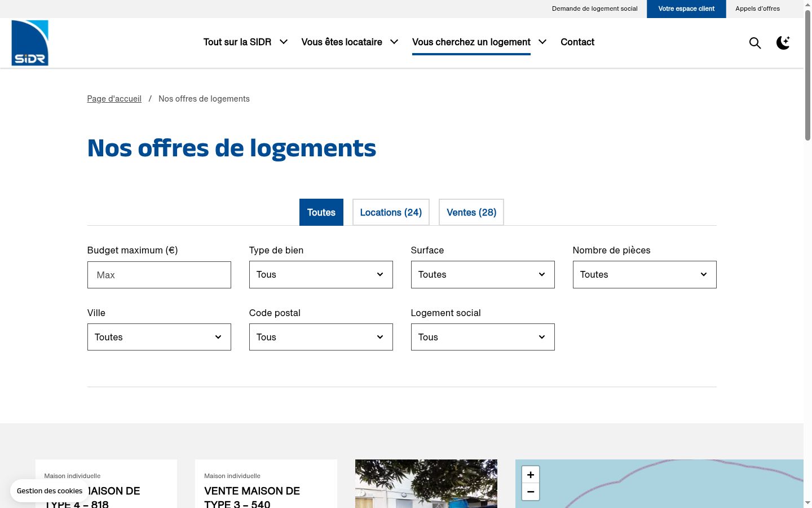
Task: Open Gestion des cookies
Action: click(x=50, y=491)
